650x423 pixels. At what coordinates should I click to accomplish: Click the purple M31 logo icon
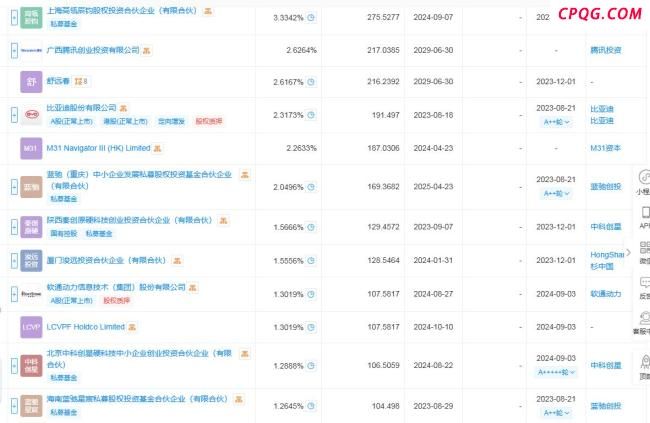31,148
